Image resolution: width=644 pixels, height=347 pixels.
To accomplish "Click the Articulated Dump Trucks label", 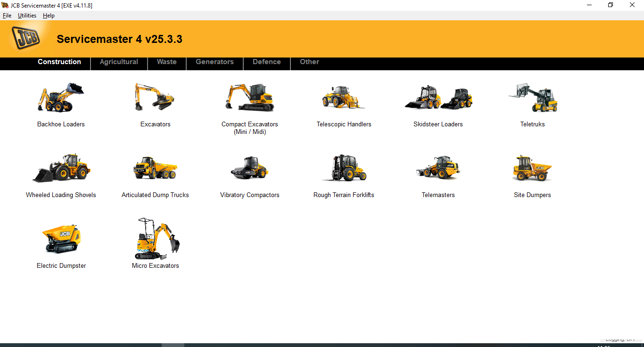I will [155, 195].
